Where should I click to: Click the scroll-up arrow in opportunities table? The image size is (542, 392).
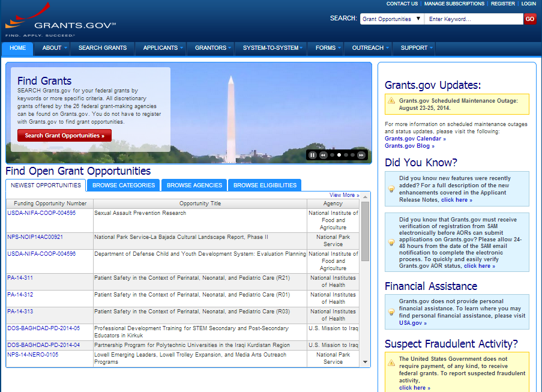366,205
